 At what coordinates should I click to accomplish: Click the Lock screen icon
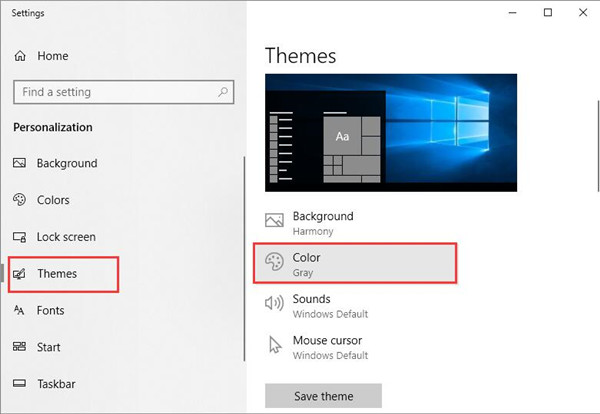(20, 237)
